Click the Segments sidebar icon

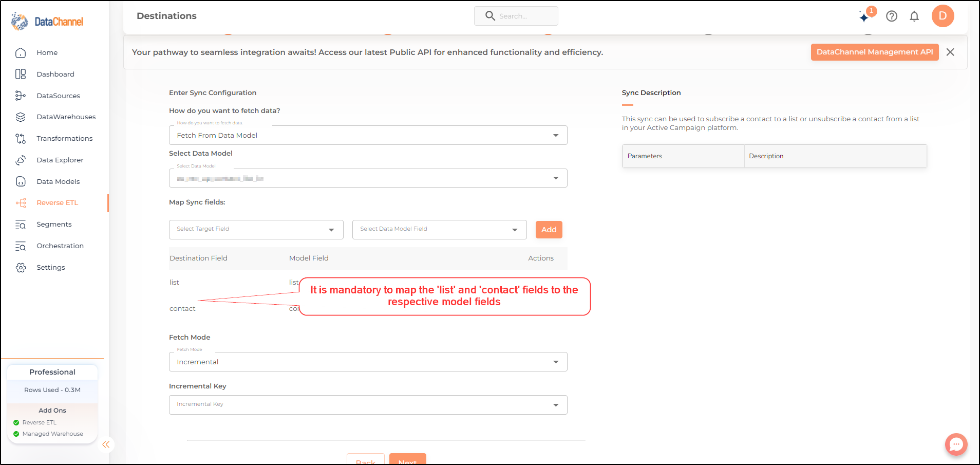[x=21, y=225]
